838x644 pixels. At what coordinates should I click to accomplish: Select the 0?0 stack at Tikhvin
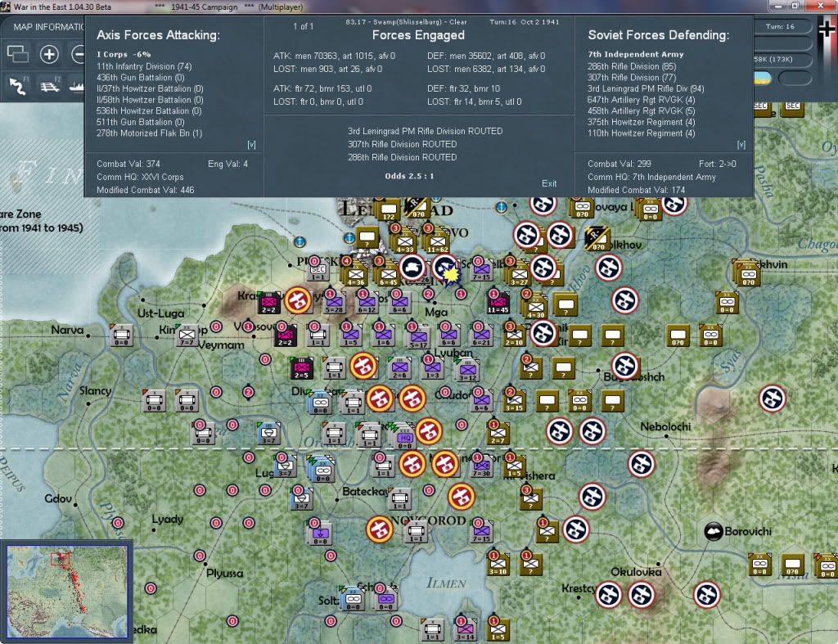coord(748,275)
